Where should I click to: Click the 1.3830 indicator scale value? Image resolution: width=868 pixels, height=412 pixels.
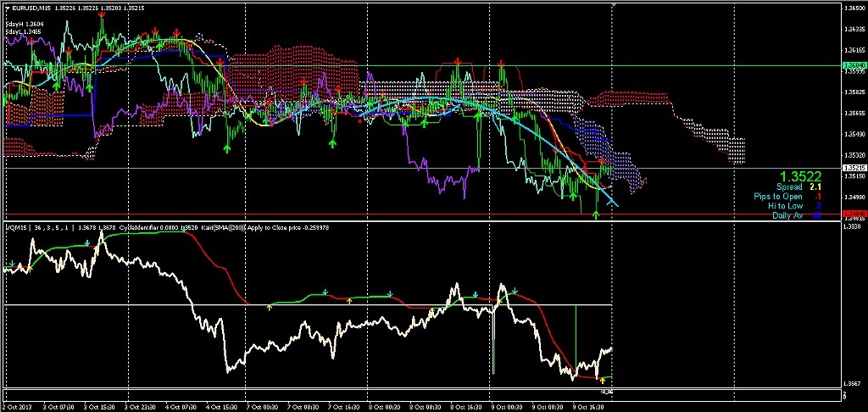pyautogui.click(x=852, y=226)
